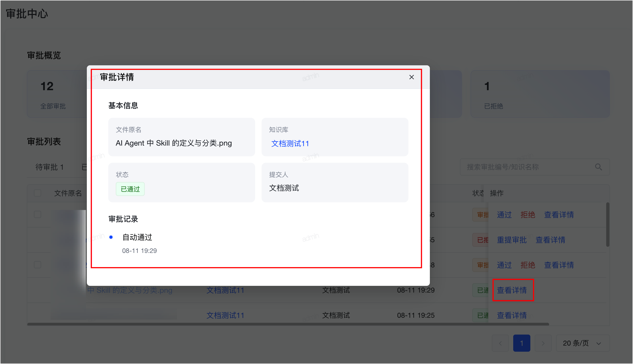
Task: Click the search magnifier icon
Action: click(x=598, y=167)
